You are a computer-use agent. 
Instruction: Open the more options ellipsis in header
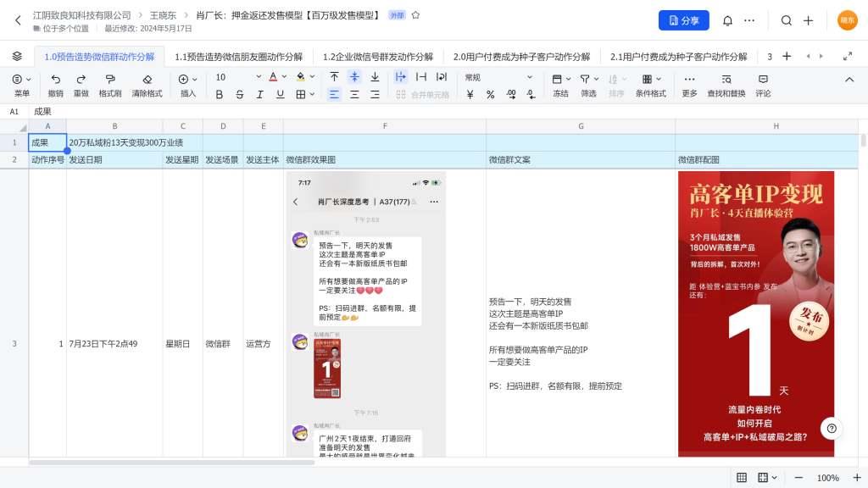(749, 20)
